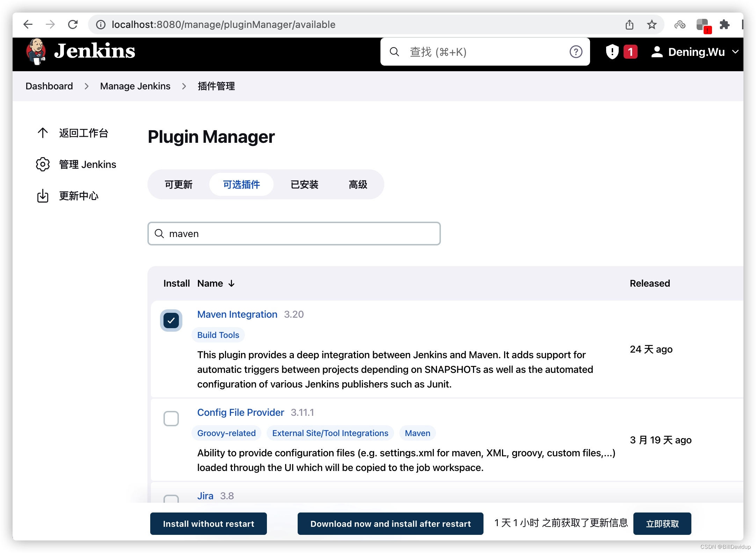Switch to the 可选插件 tab
The width and height of the screenshot is (756, 553).
coord(241,184)
